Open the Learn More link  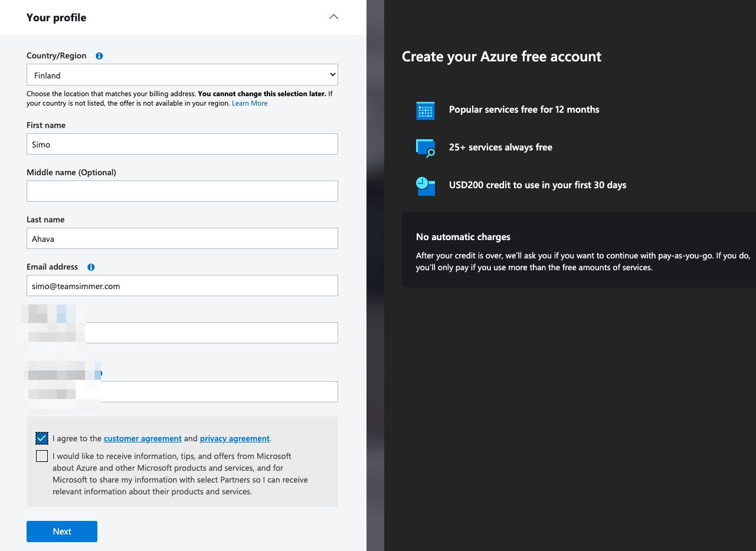click(x=250, y=103)
